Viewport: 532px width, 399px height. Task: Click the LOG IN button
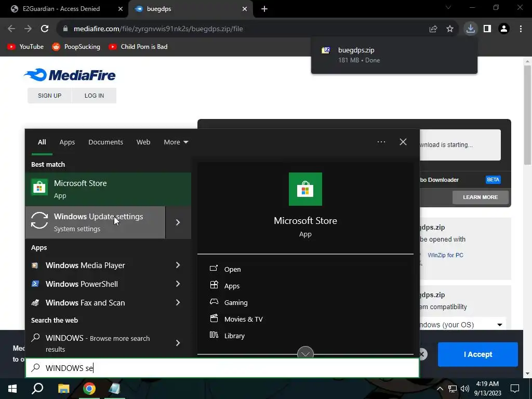tap(94, 96)
